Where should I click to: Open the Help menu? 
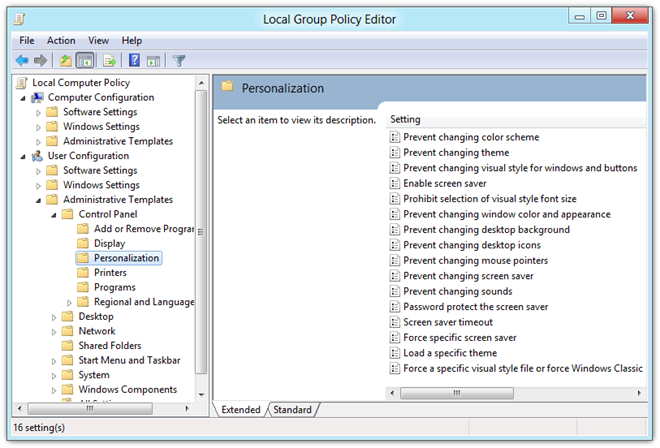pos(131,40)
